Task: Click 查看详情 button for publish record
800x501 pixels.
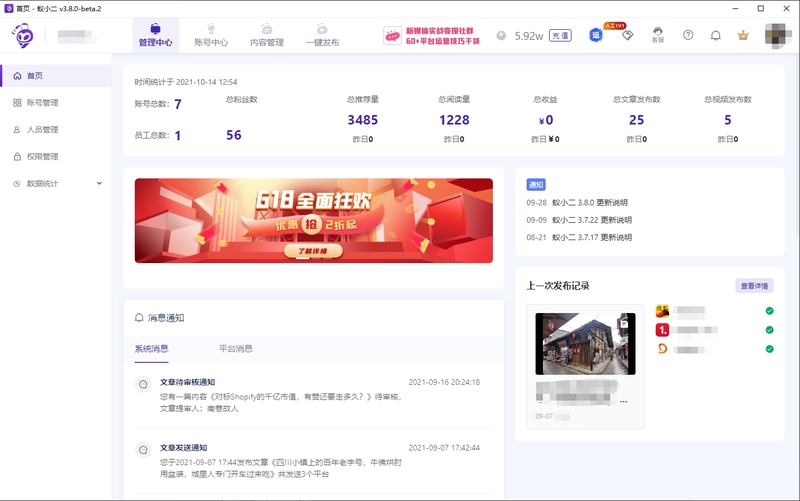Action: click(x=754, y=286)
